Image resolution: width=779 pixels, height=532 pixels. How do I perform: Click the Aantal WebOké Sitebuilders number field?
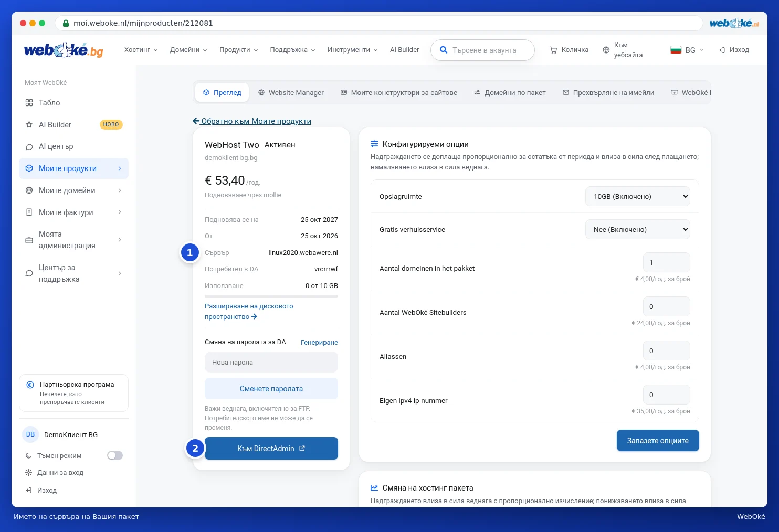(667, 307)
